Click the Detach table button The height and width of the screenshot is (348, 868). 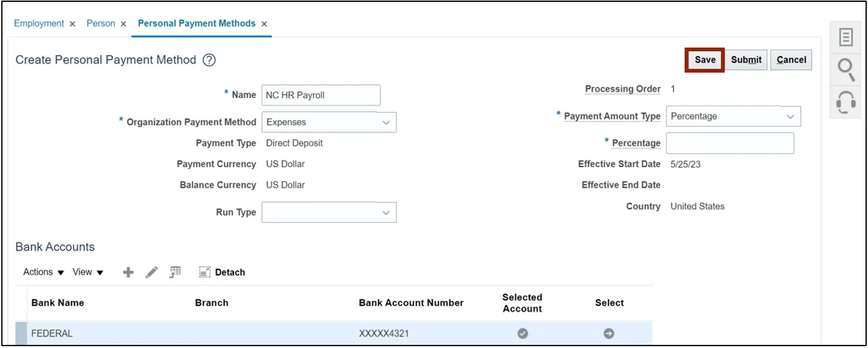(222, 272)
